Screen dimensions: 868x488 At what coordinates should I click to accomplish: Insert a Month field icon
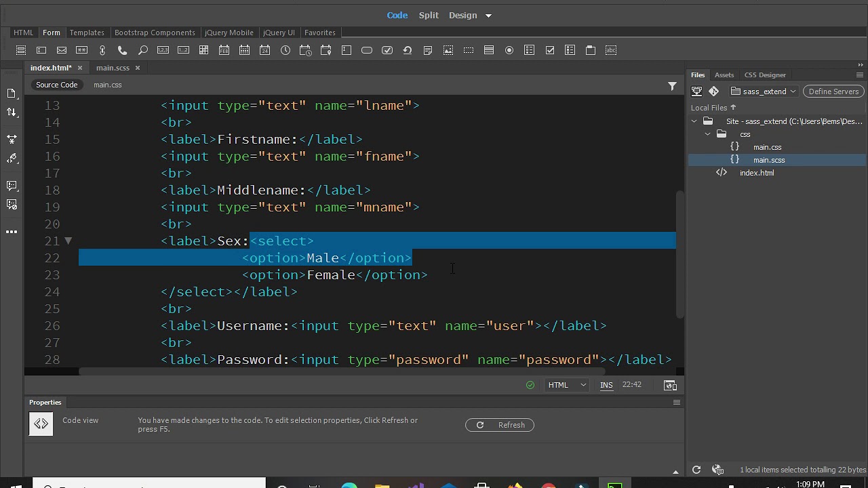[224, 50]
